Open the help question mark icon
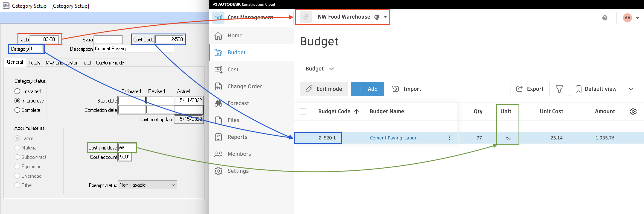The width and height of the screenshot is (644, 214). (x=605, y=18)
